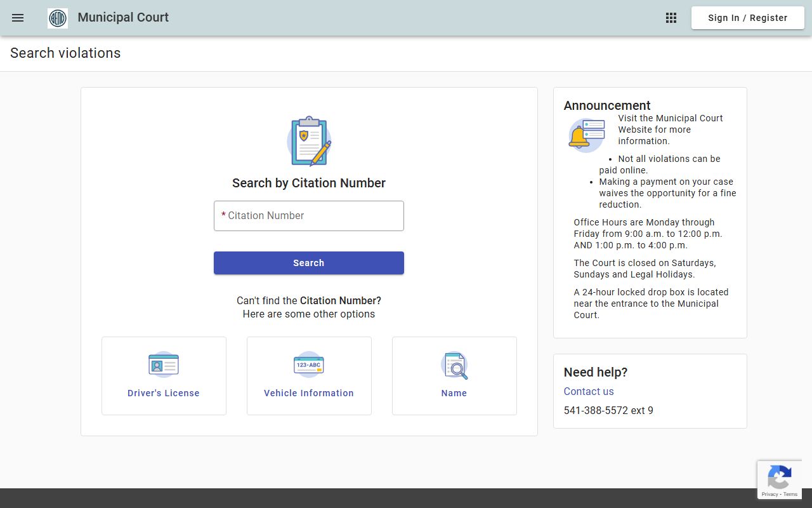Click the driver's license card icon
Viewport: 812px width, 508px height.
[x=164, y=364]
